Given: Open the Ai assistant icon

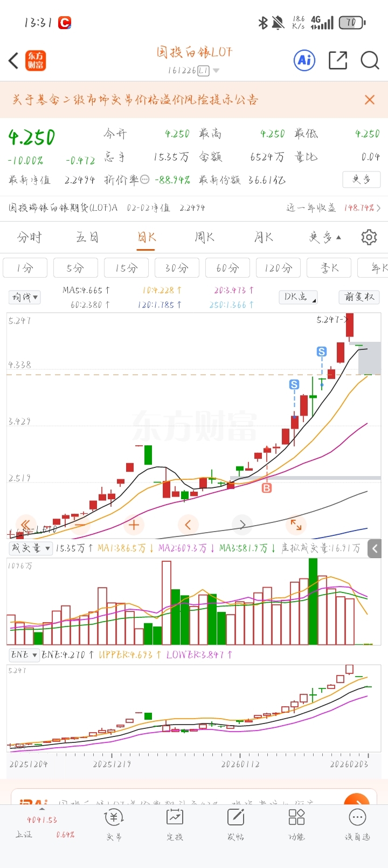Looking at the screenshot, I should (x=304, y=60).
